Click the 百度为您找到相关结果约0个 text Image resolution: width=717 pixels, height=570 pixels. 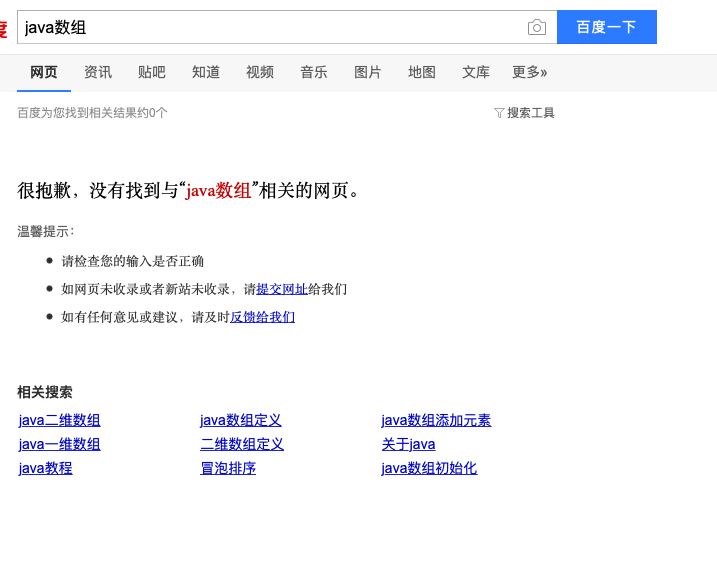(92, 113)
